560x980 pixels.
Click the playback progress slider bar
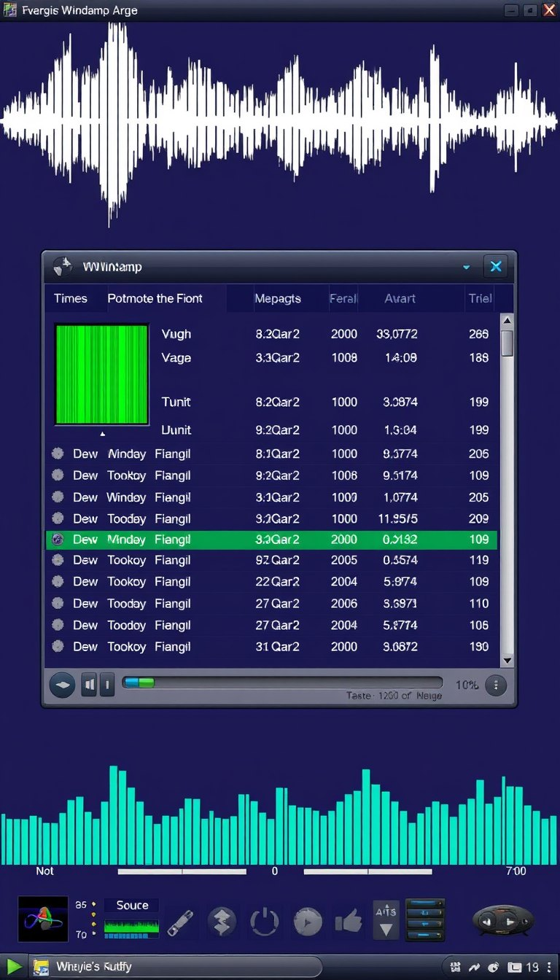pos(282,682)
